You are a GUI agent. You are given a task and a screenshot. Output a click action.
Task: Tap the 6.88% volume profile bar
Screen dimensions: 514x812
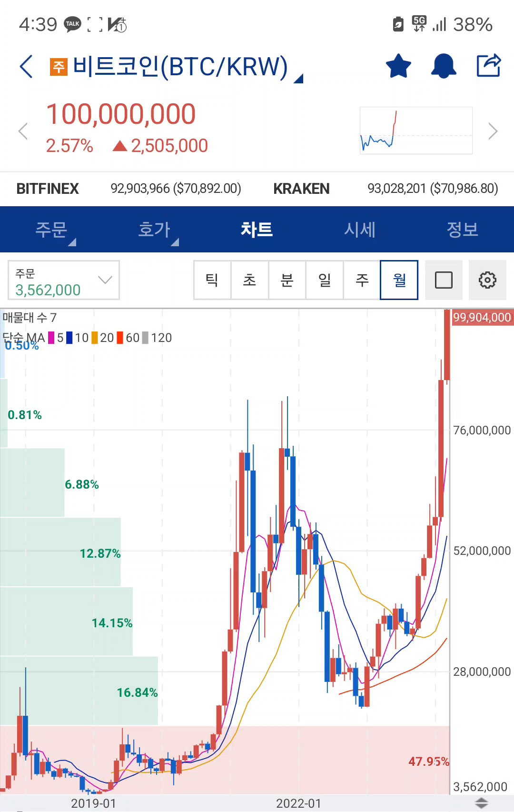[32, 482]
